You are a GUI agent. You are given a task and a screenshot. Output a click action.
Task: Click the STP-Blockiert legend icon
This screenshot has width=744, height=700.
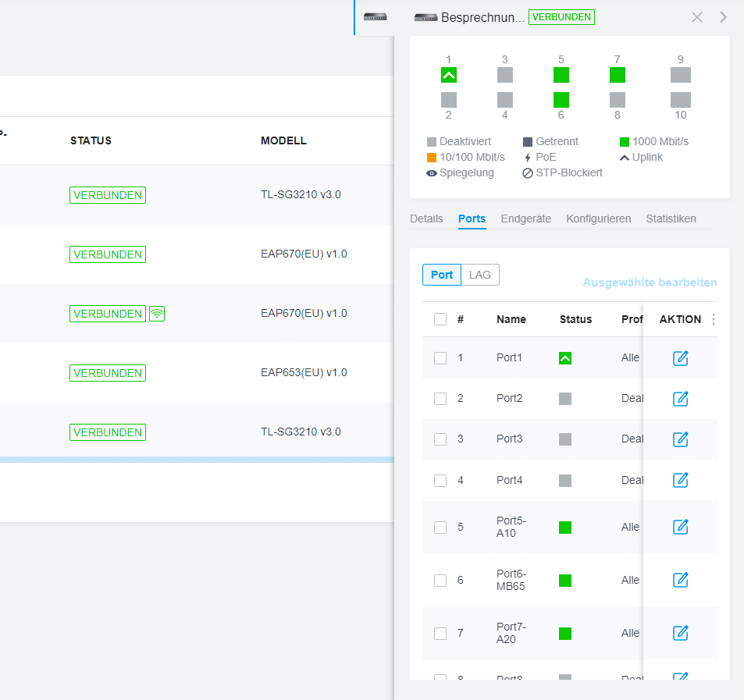(528, 173)
